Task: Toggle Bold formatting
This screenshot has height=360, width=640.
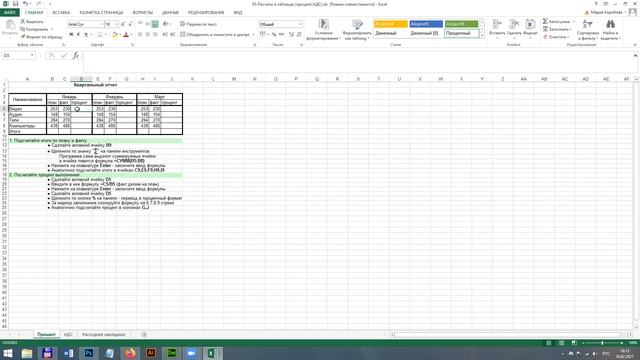Action: [71, 35]
